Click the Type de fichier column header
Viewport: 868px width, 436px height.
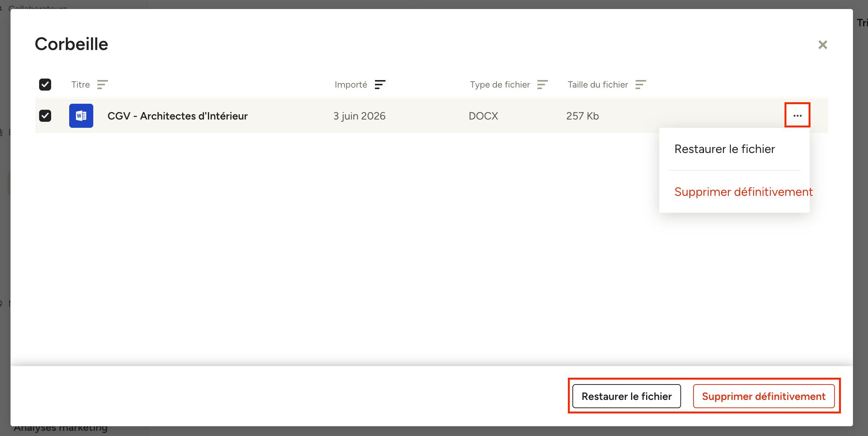pyautogui.click(x=500, y=85)
